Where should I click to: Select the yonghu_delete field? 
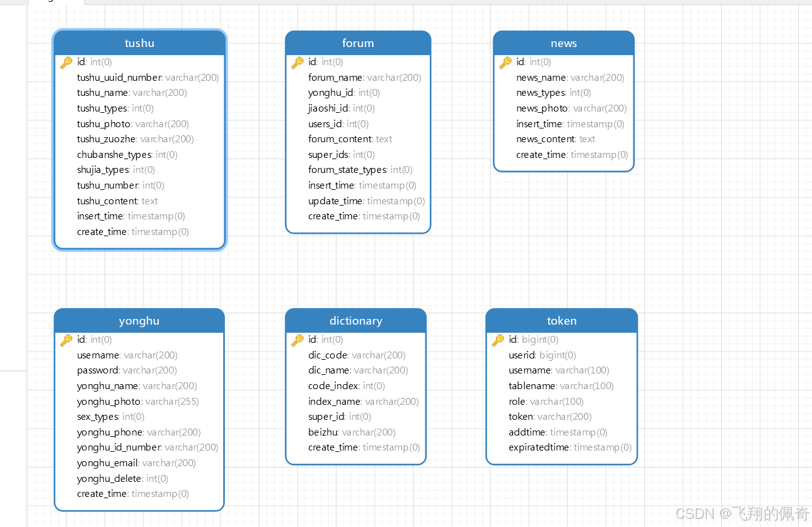(x=123, y=479)
